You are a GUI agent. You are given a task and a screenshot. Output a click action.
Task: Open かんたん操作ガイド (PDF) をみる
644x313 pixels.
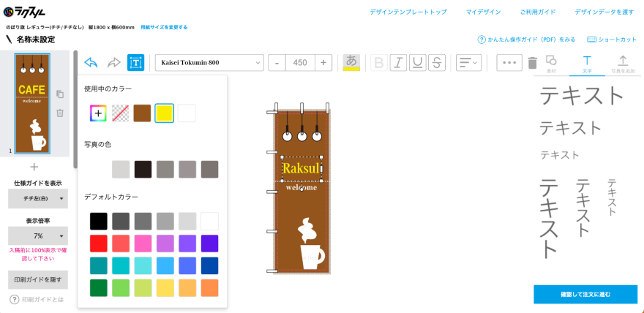[x=526, y=39]
